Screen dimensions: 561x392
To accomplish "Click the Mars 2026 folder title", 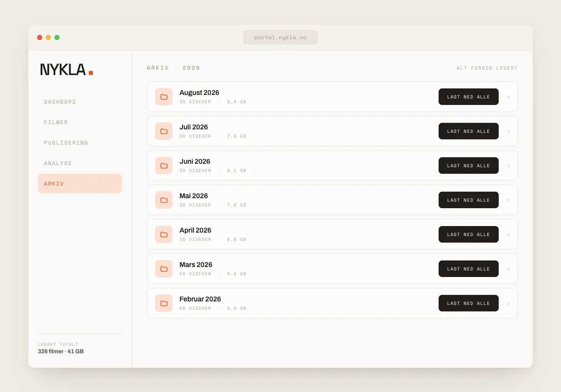I will pyautogui.click(x=196, y=265).
